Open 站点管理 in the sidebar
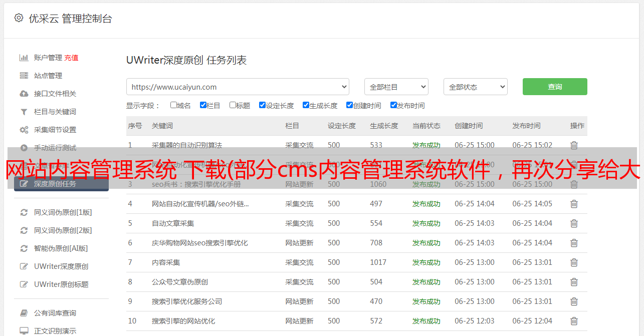The image size is (644, 336). pos(48,76)
